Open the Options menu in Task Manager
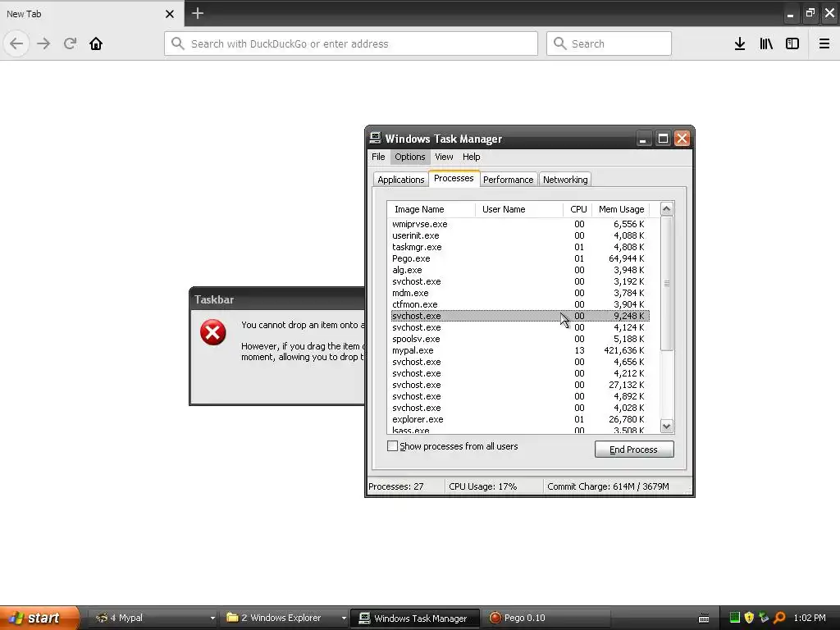The image size is (840, 630). point(410,157)
